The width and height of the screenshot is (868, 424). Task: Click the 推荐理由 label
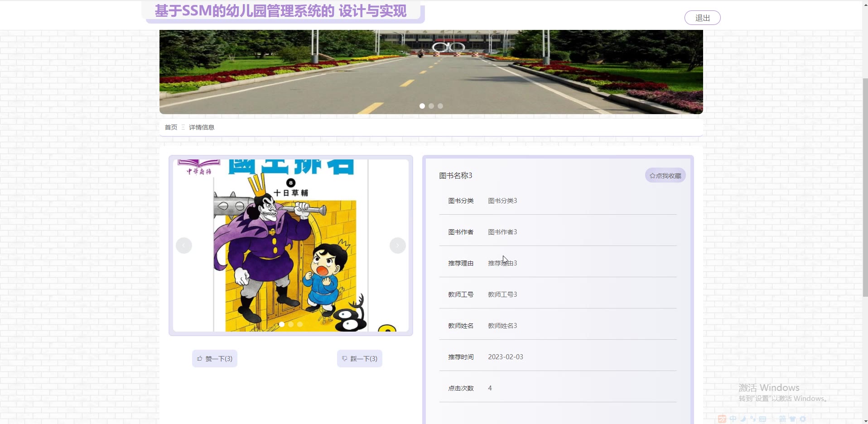[461, 263]
